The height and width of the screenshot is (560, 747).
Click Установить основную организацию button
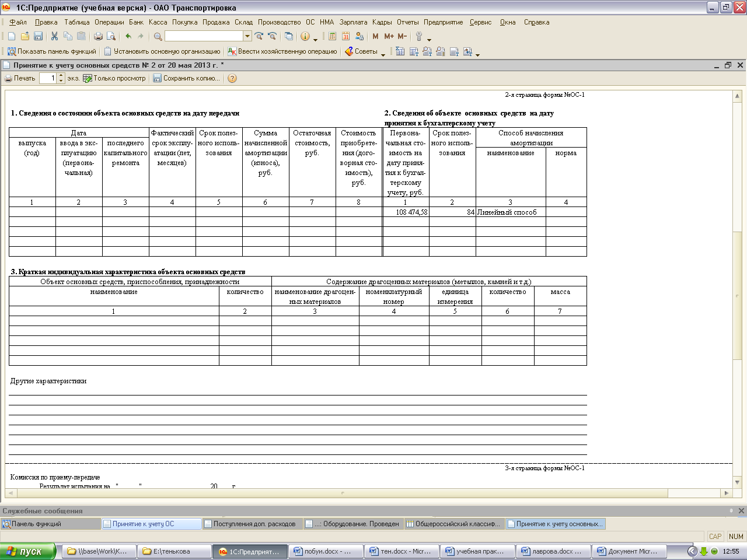pyautogui.click(x=162, y=51)
